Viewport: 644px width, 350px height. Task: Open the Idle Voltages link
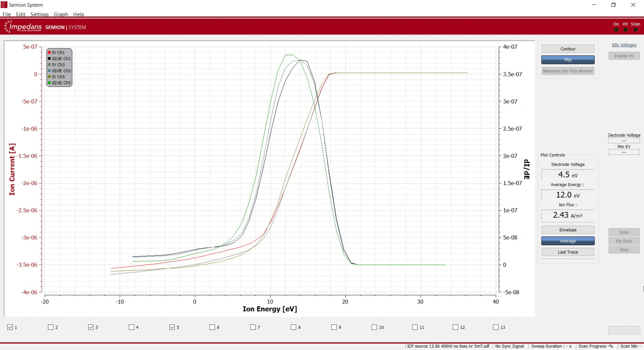pyautogui.click(x=624, y=45)
